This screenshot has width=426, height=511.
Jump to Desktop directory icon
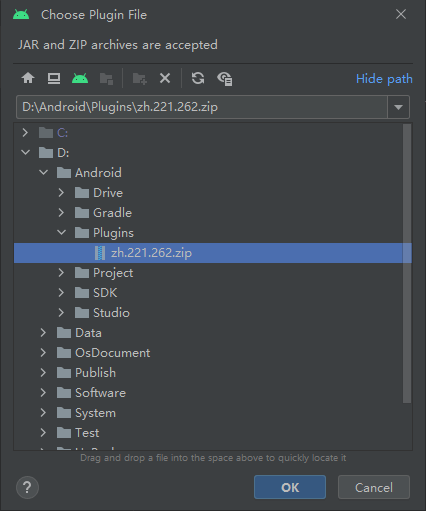(x=54, y=79)
